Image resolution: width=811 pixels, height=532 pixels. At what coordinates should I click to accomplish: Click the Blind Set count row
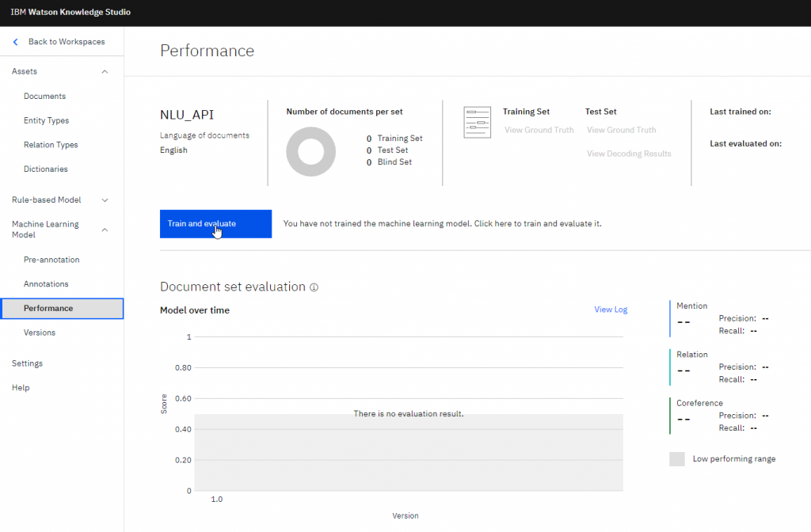pos(389,161)
